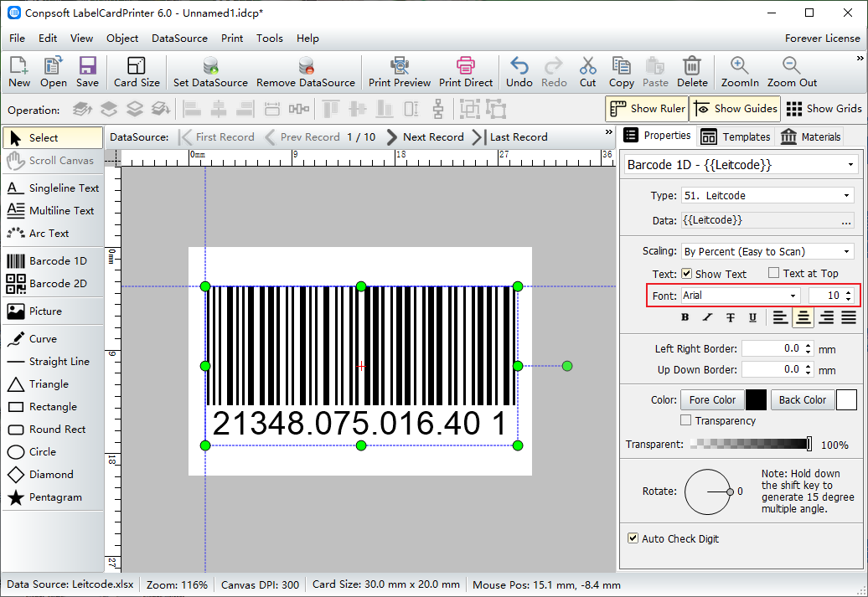868x597 pixels.
Task: Click the Data field ellipsis button
Action: (846, 221)
